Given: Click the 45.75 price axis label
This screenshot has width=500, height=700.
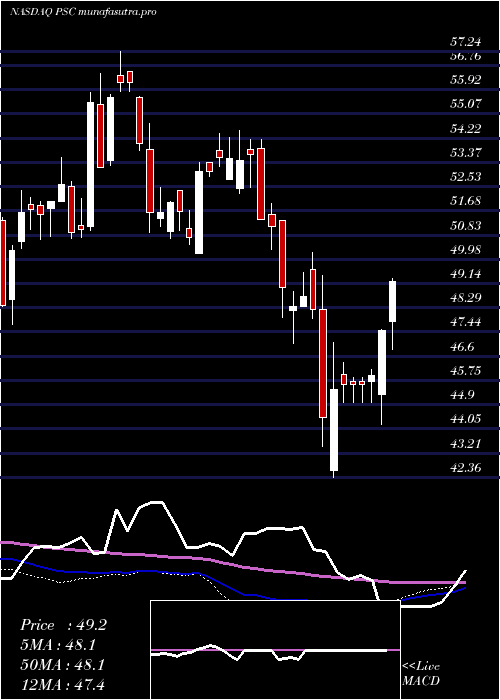Looking at the screenshot, I should coord(465,371).
